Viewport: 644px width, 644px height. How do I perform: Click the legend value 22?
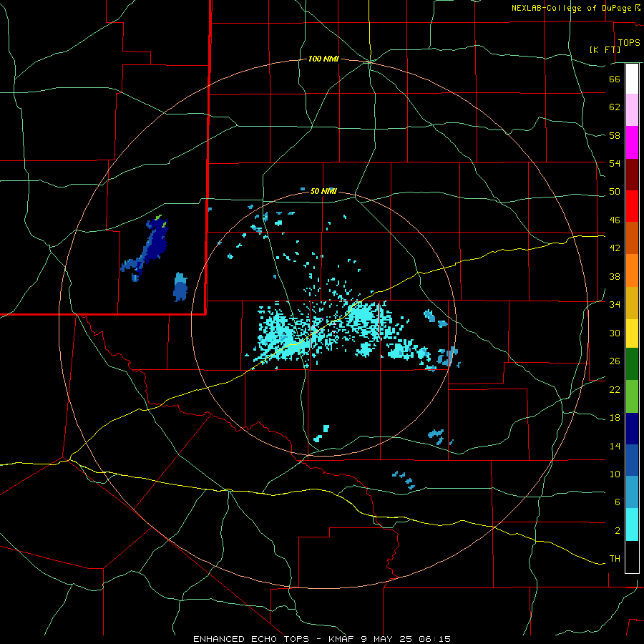tap(615, 389)
